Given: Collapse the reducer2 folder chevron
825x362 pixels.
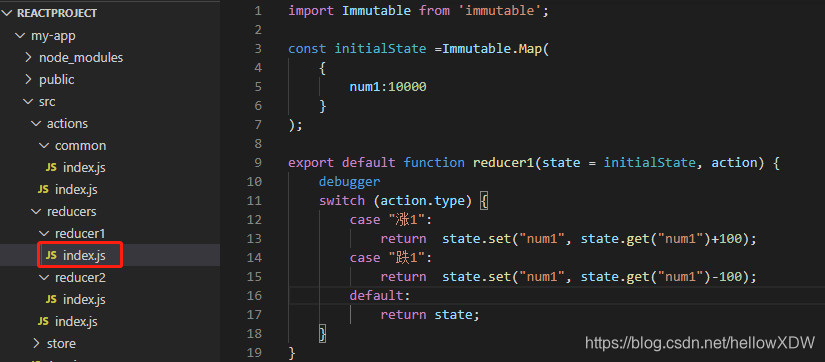Looking at the screenshot, I should [x=44, y=277].
